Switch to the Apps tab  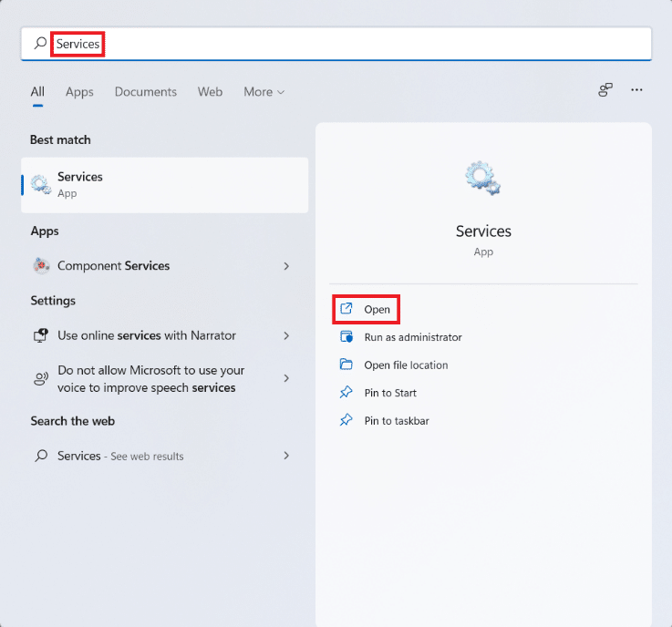(79, 92)
